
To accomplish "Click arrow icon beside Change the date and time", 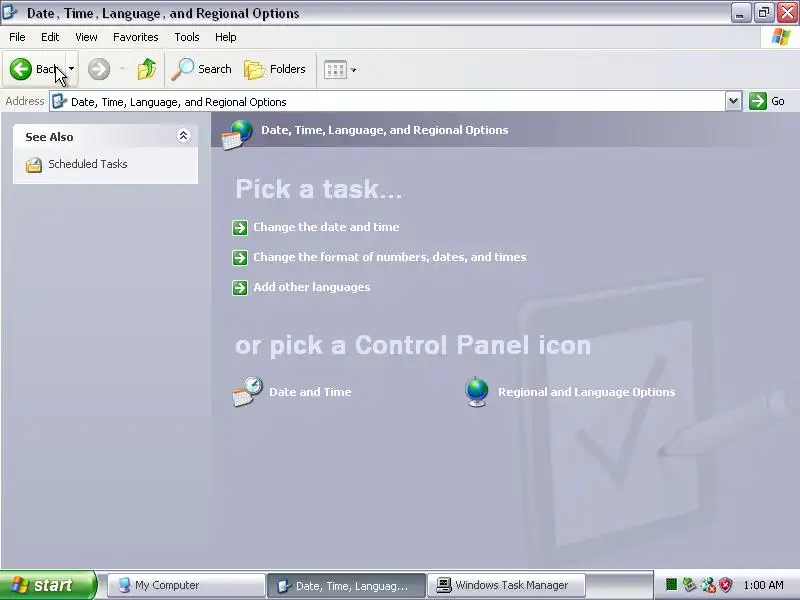I will 240,228.
